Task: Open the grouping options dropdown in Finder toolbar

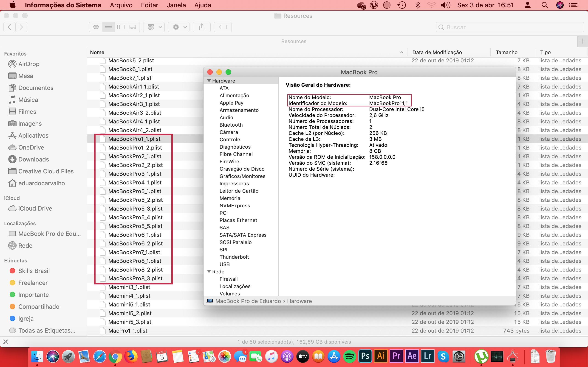Action: 154,27
